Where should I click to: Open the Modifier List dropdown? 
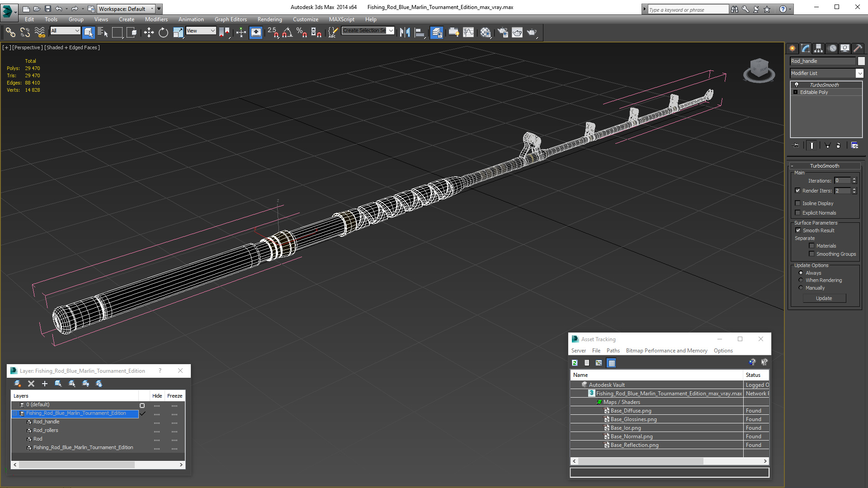[x=859, y=73]
